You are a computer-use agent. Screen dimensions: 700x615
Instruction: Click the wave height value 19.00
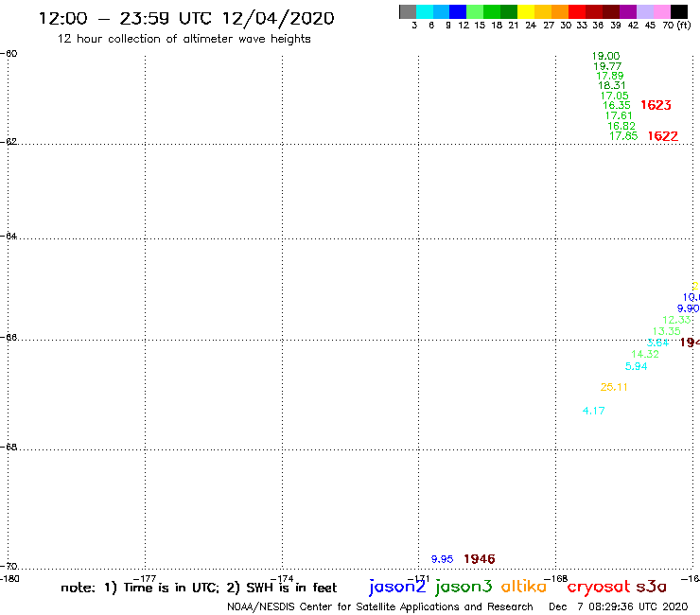click(605, 56)
